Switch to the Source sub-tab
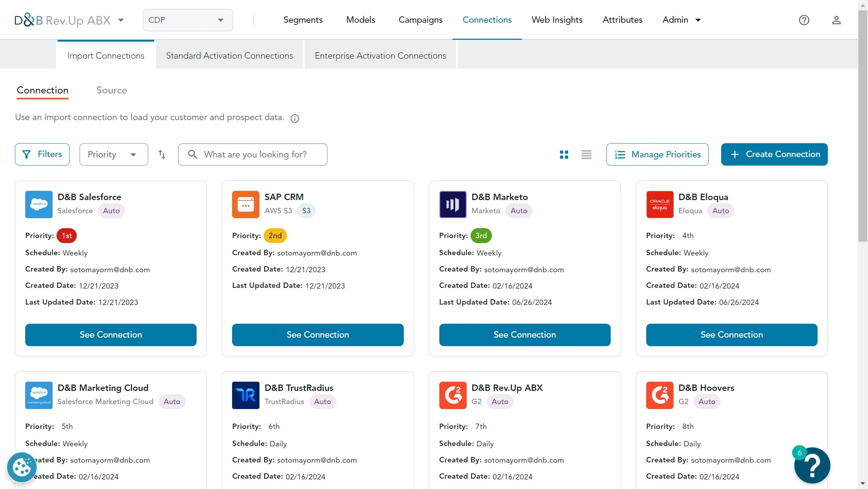 click(112, 90)
